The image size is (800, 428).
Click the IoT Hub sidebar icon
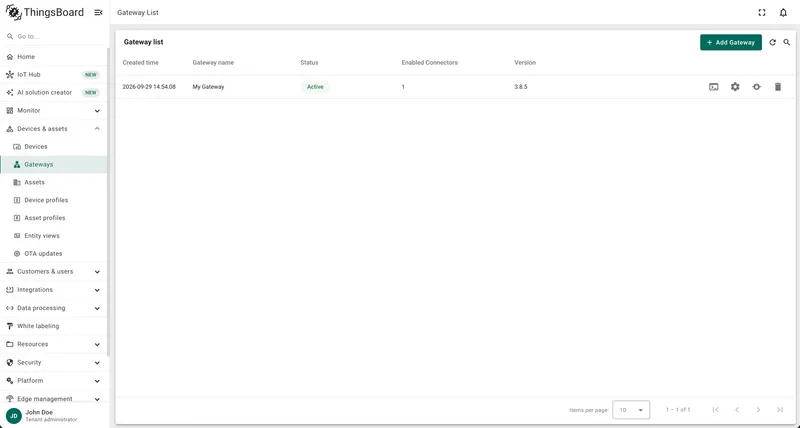tap(10, 74)
